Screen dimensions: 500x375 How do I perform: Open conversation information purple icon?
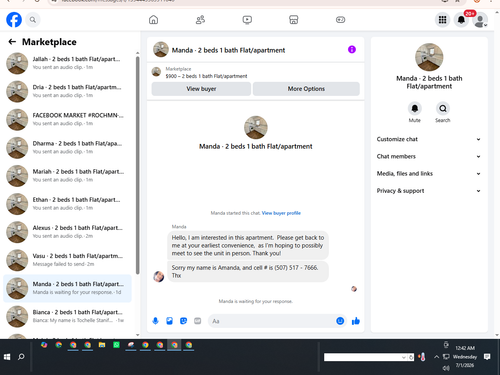pos(352,50)
